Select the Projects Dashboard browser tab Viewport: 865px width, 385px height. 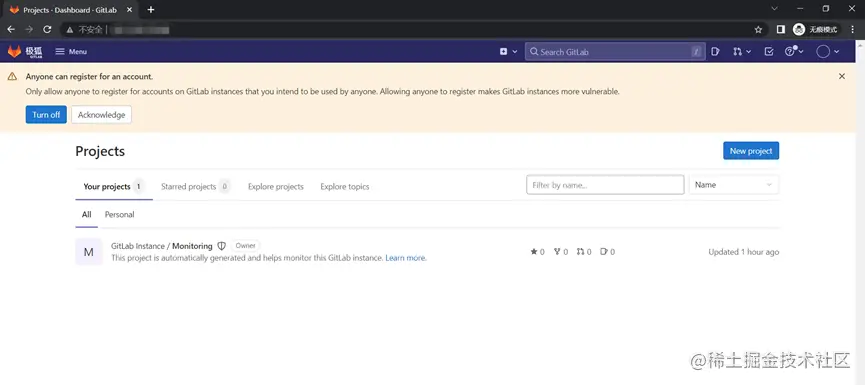72,10
